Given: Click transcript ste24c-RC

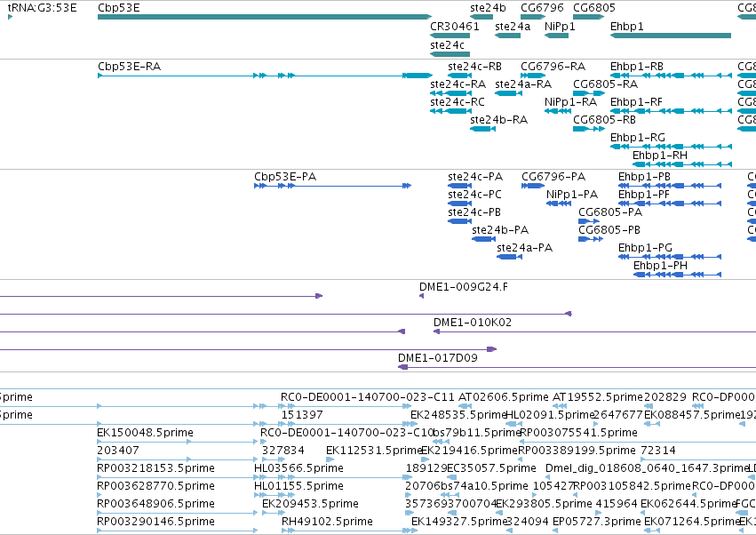Looking at the screenshot, I should [x=450, y=111].
